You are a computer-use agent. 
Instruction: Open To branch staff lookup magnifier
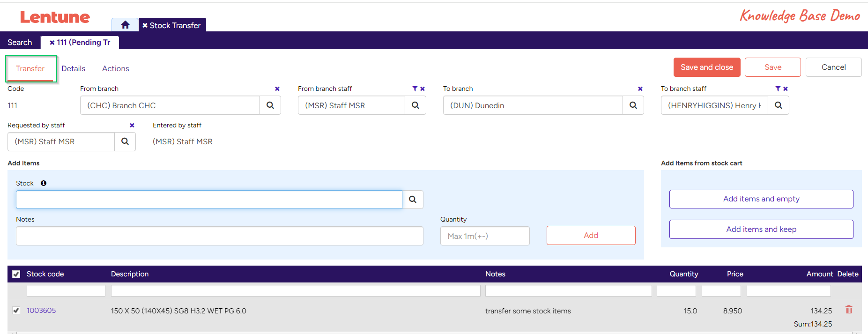pos(779,105)
